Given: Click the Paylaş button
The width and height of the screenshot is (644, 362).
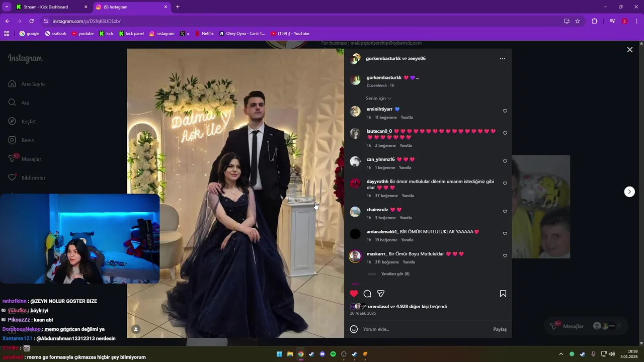Looking at the screenshot, I should coord(500,329).
